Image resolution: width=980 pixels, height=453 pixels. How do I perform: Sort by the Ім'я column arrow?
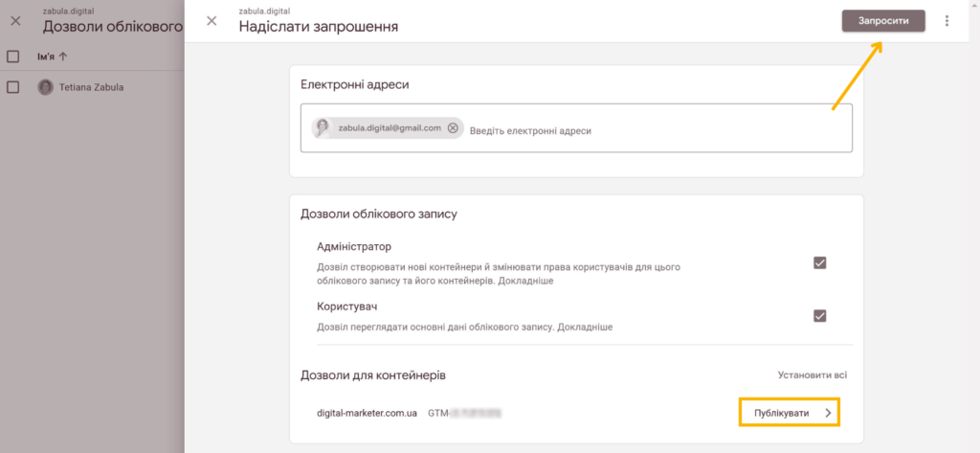pyautogui.click(x=62, y=57)
